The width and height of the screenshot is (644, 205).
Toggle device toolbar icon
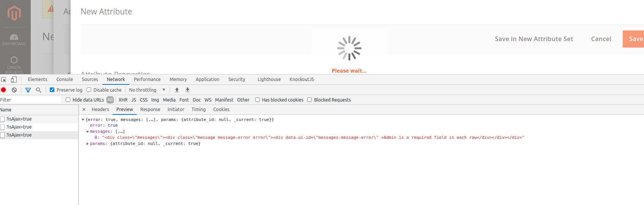(14, 79)
